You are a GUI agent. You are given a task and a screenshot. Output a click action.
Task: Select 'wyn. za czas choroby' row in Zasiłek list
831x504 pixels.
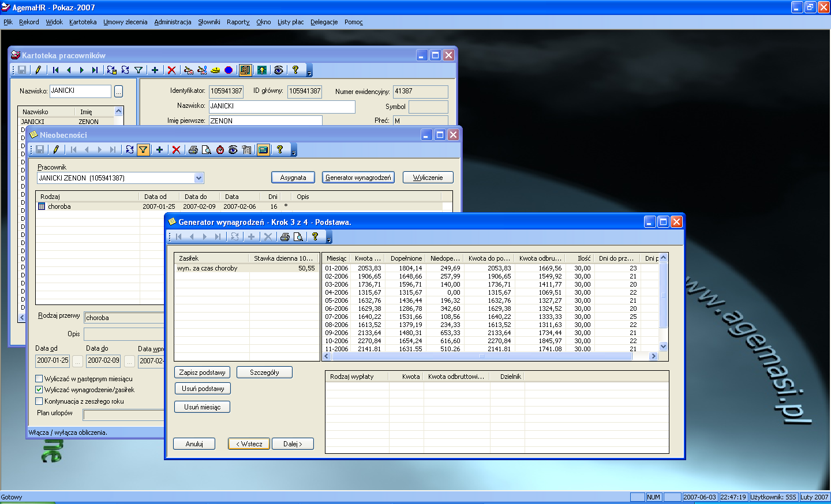pyautogui.click(x=247, y=268)
